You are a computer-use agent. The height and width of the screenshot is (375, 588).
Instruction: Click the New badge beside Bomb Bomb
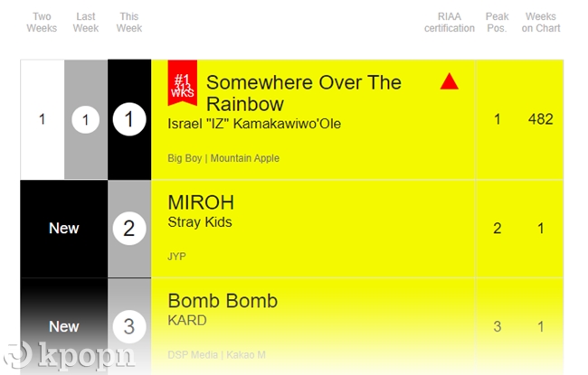tap(63, 326)
